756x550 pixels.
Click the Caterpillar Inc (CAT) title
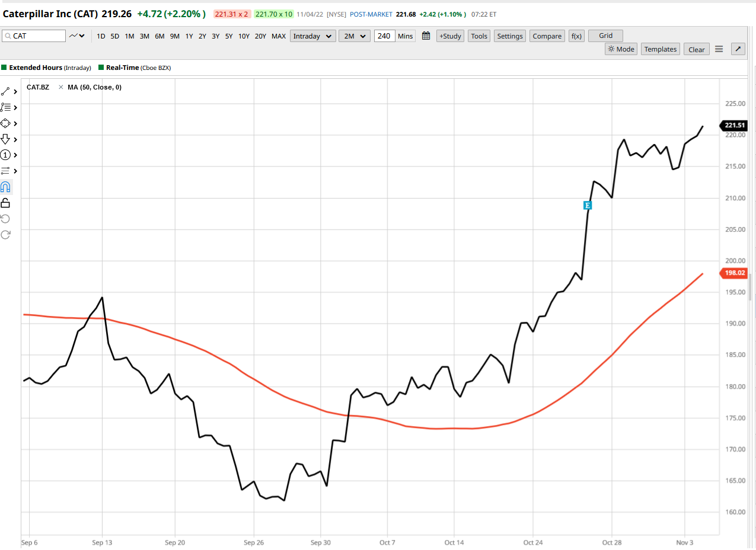pos(51,13)
